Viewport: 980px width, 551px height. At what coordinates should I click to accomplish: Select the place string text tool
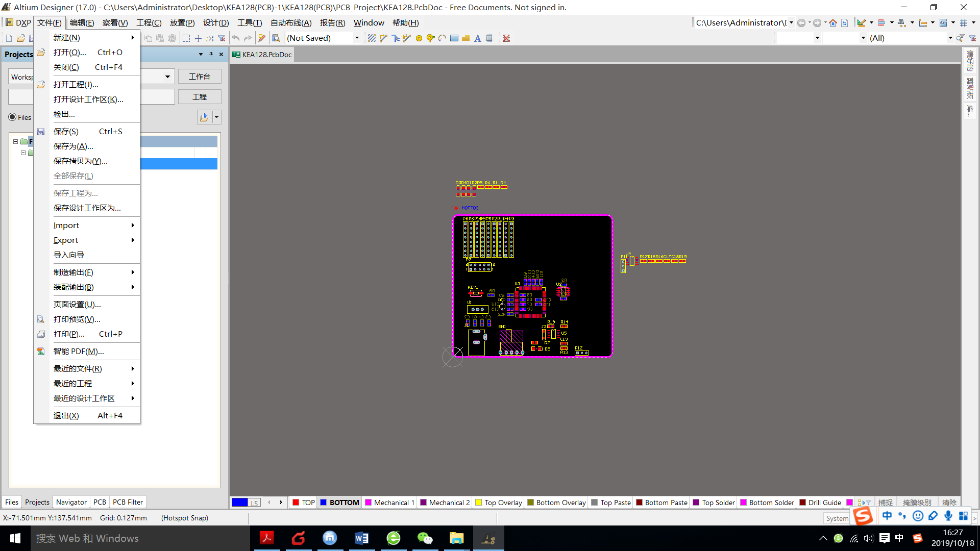click(477, 38)
